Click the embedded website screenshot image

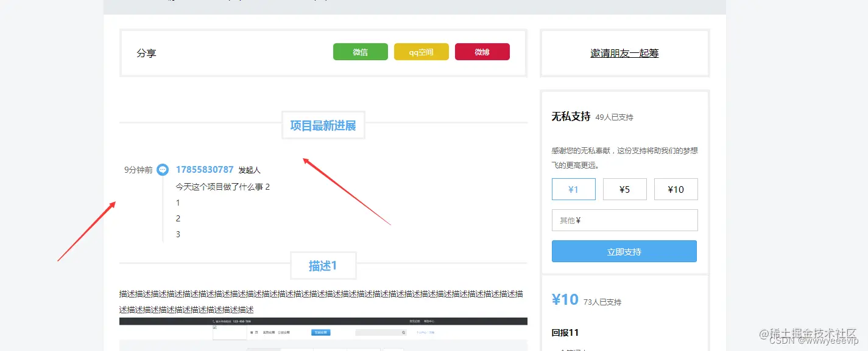323,333
